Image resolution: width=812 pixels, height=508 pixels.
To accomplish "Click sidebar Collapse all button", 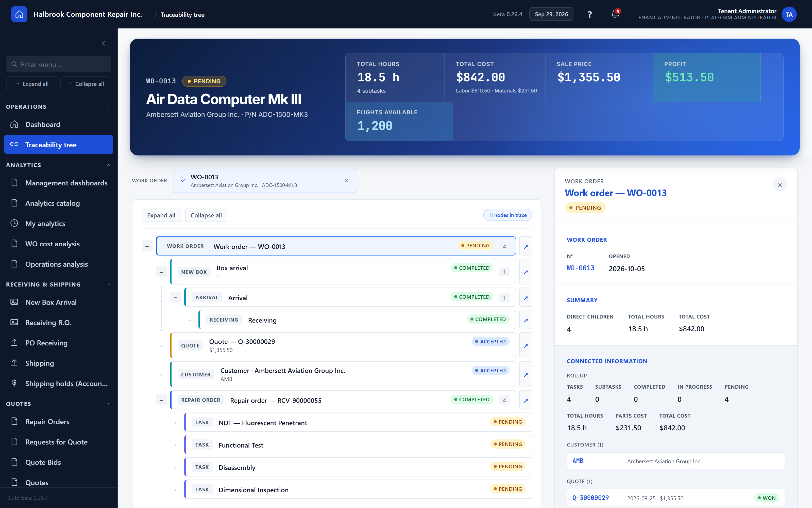I will pos(86,84).
